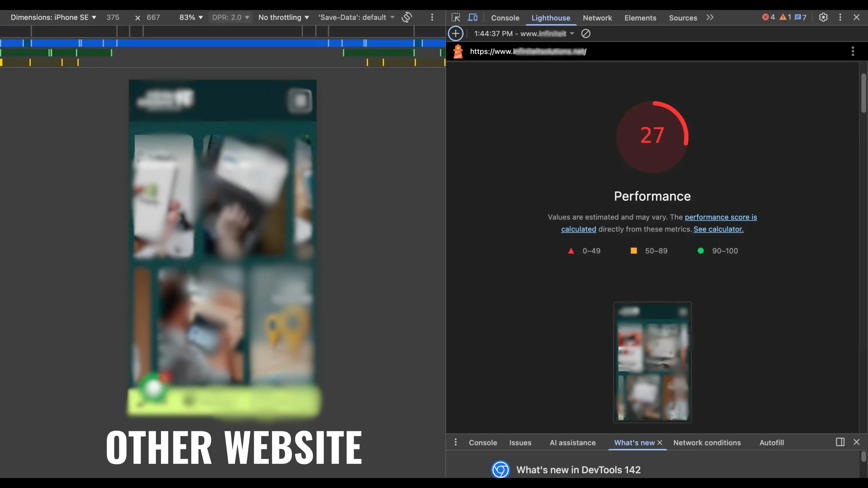This screenshot has height=488, width=868.
Task: Select the inspect element tool
Action: (x=455, y=17)
